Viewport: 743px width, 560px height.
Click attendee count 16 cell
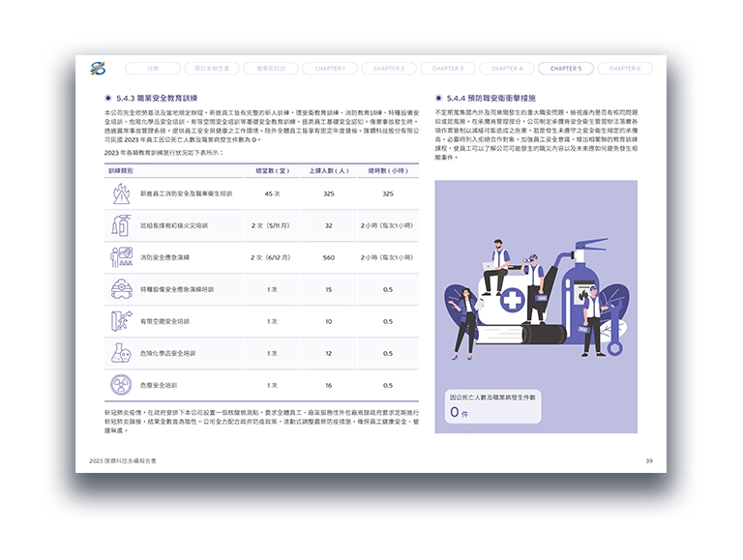point(329,385)
